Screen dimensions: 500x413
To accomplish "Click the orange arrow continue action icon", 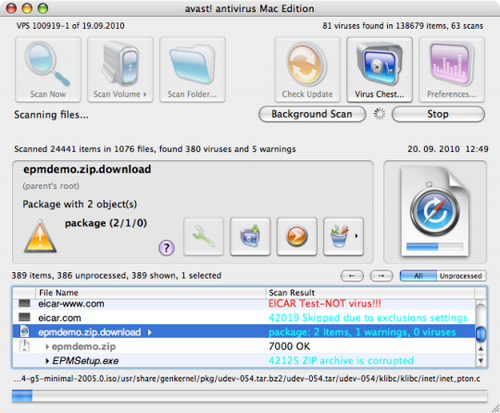I will click(297, 237).
